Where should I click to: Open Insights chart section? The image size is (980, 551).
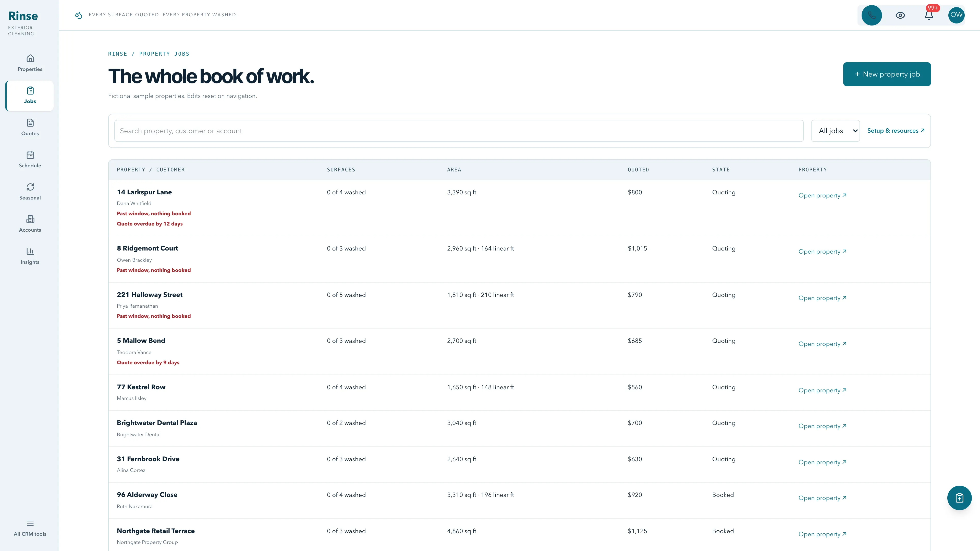click(x=30, y=256)
